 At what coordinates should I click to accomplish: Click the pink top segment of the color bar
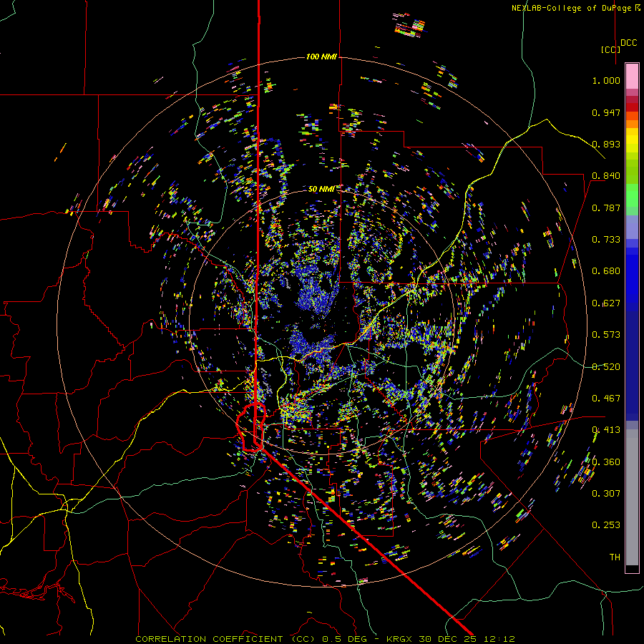[x=632, y=76]
